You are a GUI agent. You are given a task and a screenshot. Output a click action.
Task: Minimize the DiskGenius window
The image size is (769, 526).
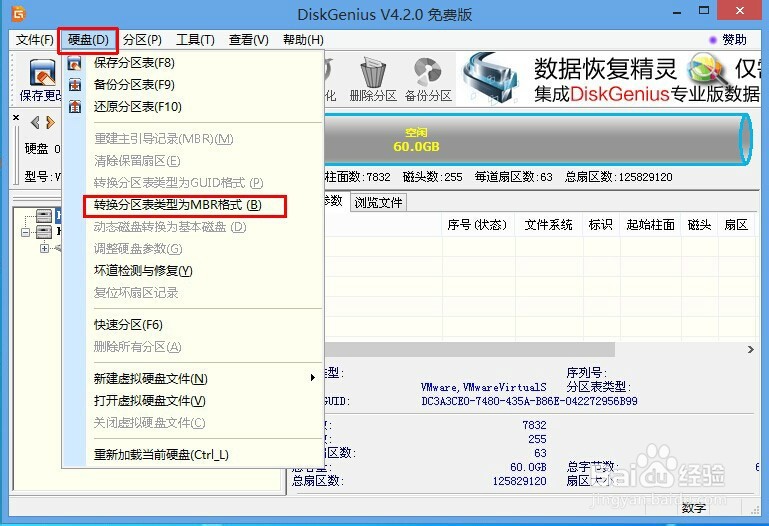coord(677,12)
